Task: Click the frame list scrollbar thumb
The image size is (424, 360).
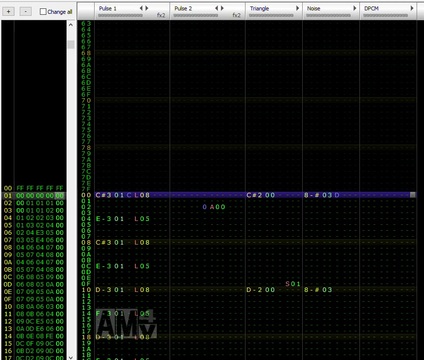Action: pos(71,44)
